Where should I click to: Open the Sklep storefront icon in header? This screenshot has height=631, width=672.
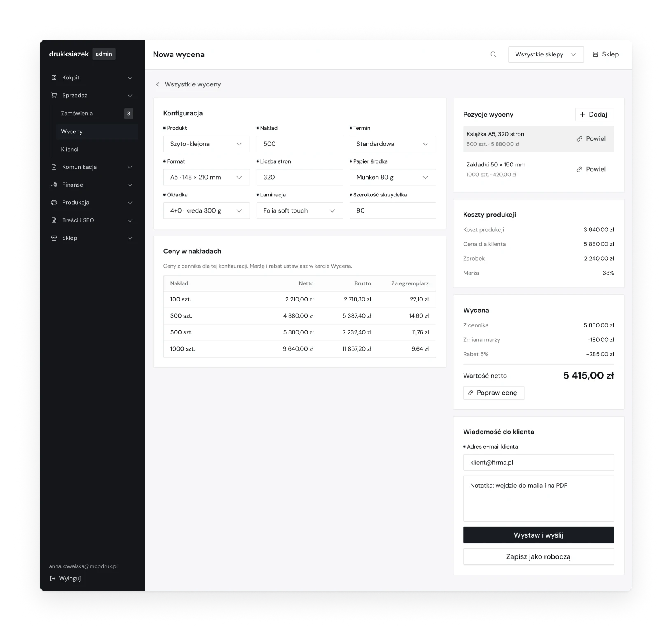pyautogui.click(x=595, y=54)
